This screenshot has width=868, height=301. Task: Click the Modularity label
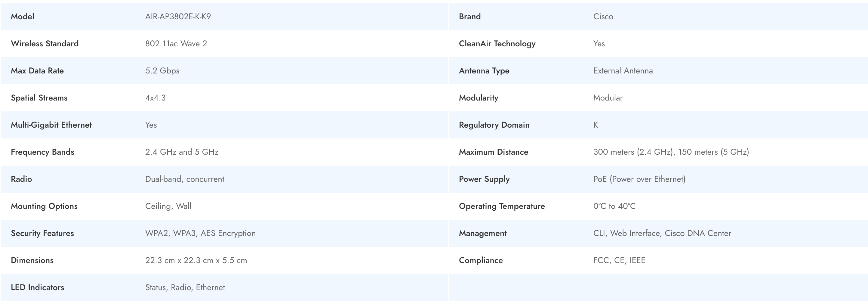(478, 98)
